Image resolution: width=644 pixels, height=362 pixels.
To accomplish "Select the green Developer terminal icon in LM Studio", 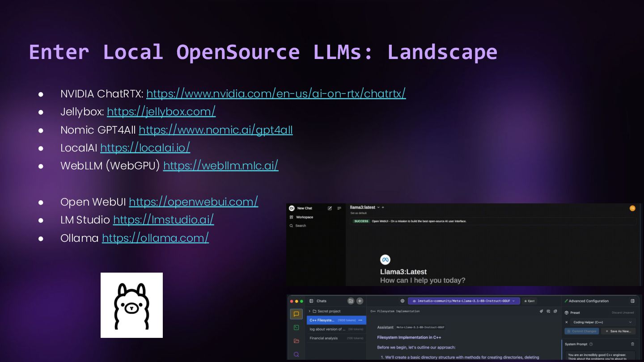I will (296, 328).
